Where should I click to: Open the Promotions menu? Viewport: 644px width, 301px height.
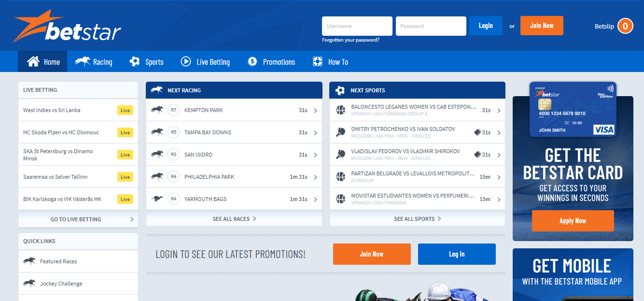[271, 61]
